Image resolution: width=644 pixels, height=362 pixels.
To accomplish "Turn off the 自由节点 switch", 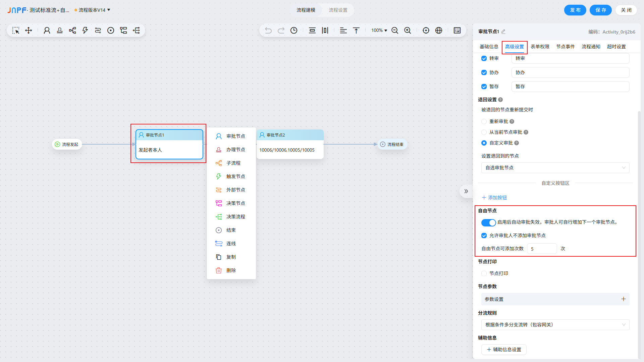I will click(x=488, y=222).
